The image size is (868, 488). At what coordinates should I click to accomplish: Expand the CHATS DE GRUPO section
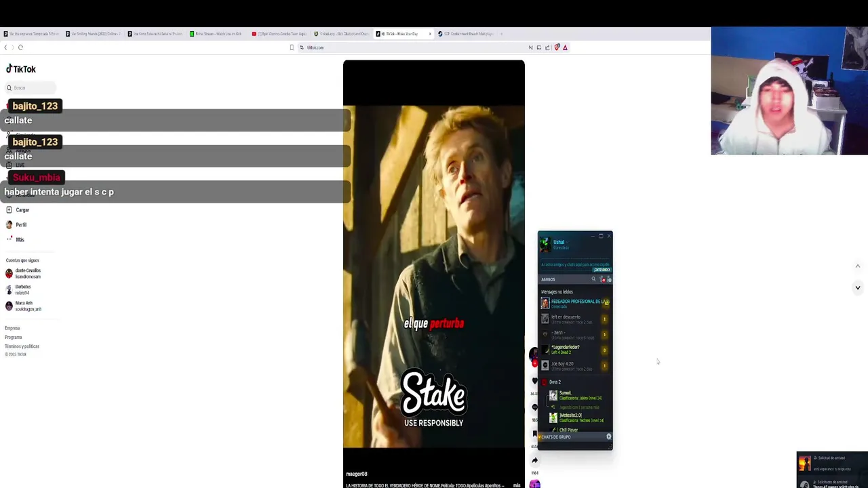tap(556, 437)
